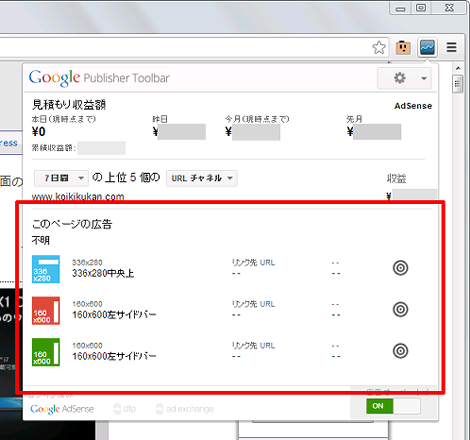Switch to the dfp tab
Viewport: 470px width, 440px height.
pyautogui.click(x=125, y=409)
